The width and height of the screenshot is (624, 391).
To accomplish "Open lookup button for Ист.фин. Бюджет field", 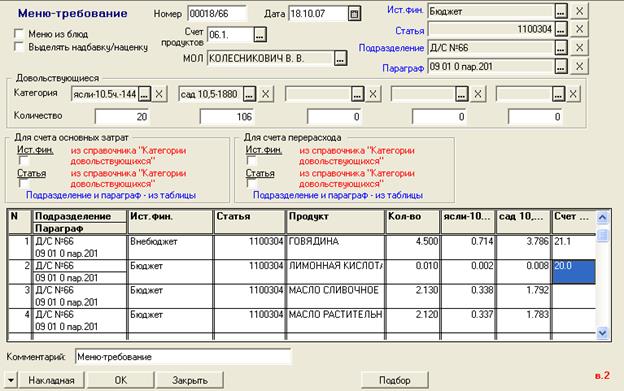I will pyautogui.click(x=561, y=11).
